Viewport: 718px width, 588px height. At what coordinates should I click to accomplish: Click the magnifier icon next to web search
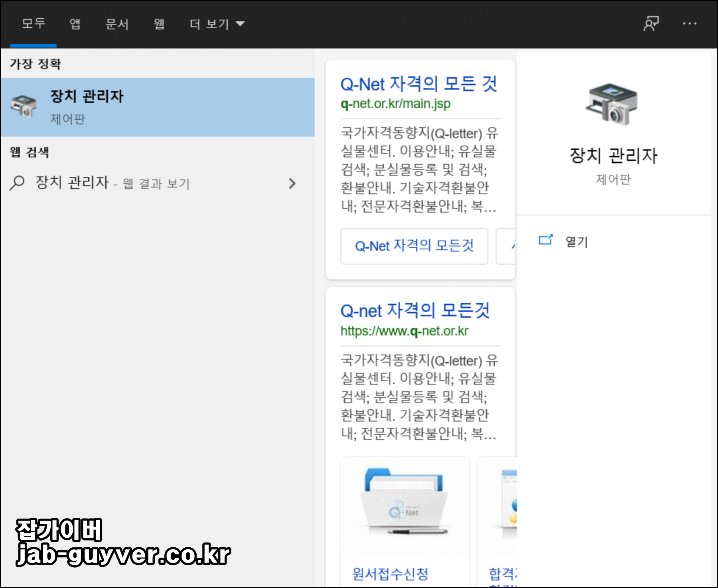pyautogui.click(x=17, y=183)
